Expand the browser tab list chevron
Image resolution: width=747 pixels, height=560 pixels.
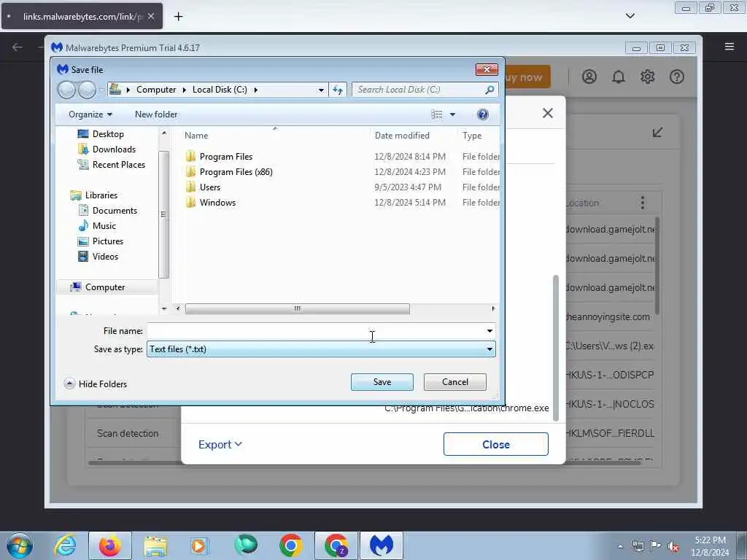pyautogui.click(x=630, y=16)
